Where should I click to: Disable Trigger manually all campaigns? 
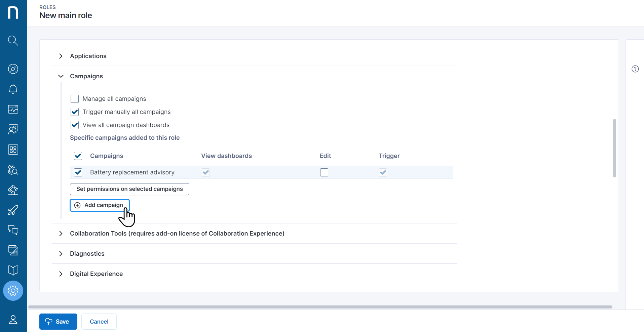pyautogui.click(x=74, y=112)
